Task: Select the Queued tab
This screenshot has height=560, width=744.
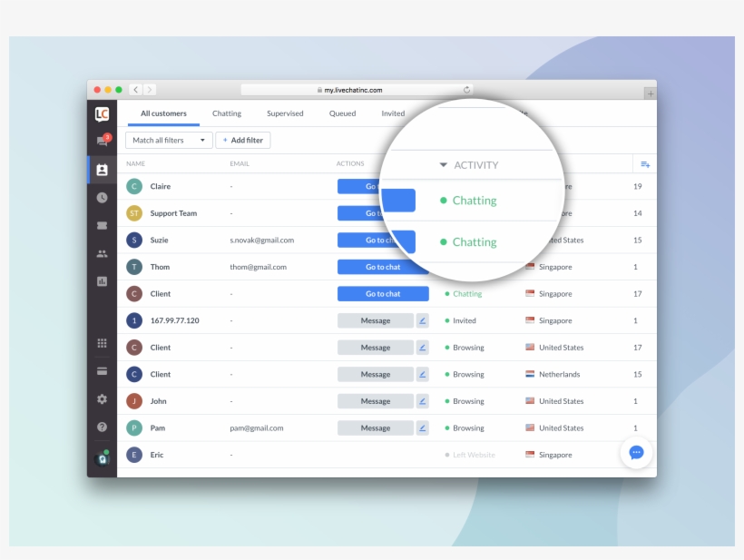Action: [342, 113]
